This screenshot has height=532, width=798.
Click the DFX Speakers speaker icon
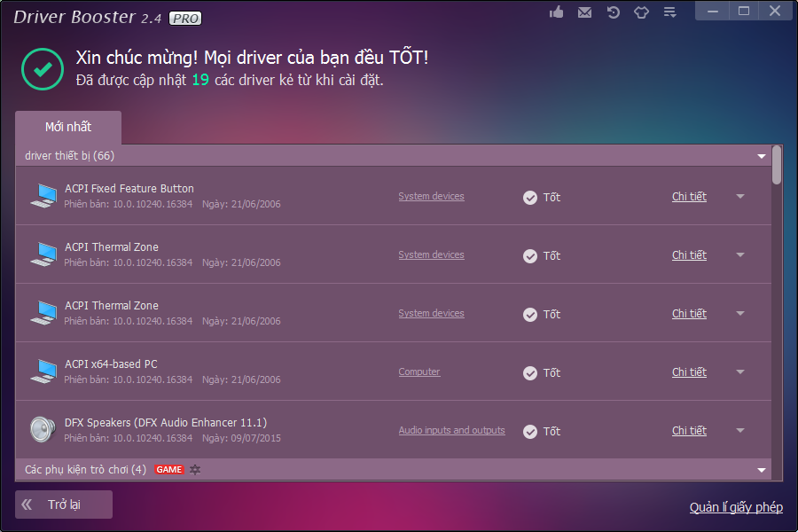pos(43,429)
